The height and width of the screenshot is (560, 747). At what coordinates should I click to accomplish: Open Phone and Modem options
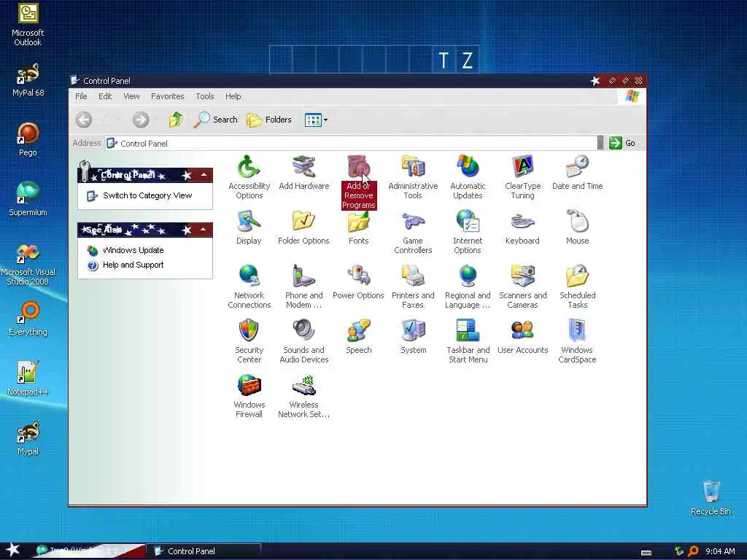[304, 287]
